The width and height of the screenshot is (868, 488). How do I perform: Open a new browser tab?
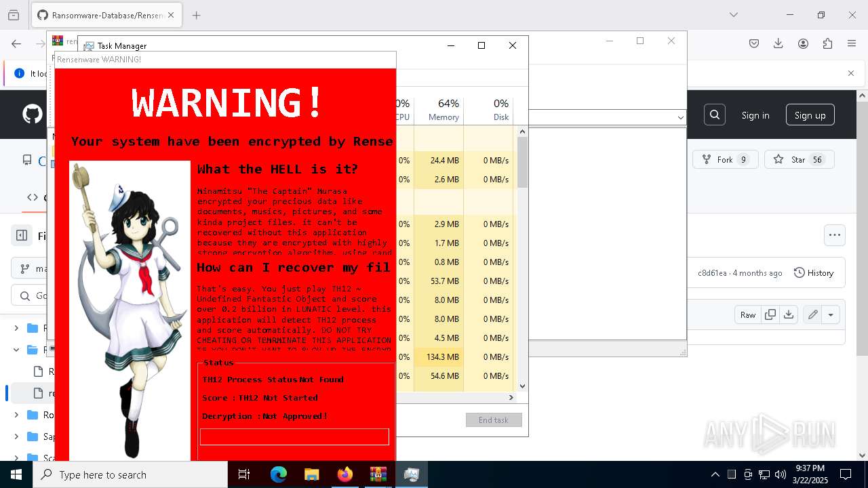tap(197, 15)
